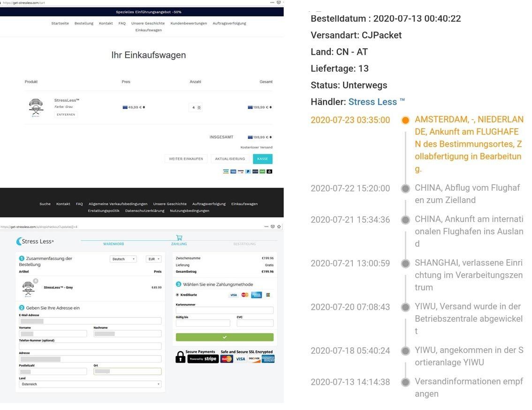532x410 pixels.
Task: Click the American Express badge under SSL Encrypted
Action: click(x=268, y=359)
